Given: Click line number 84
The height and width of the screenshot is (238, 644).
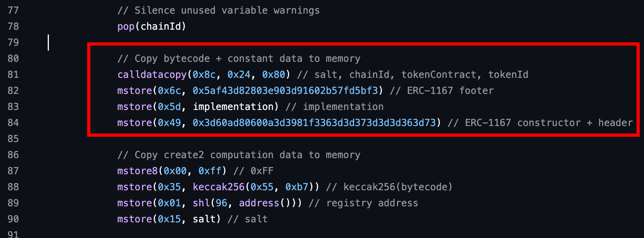Looking at the screenshot, I should 13,123.
